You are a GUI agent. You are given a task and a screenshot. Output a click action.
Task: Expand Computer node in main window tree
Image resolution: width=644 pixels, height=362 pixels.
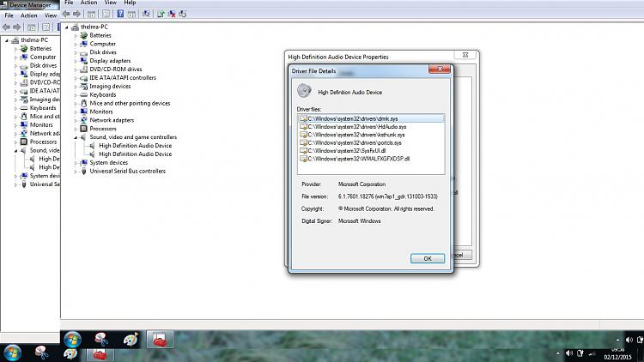click(x=76, y=44)
